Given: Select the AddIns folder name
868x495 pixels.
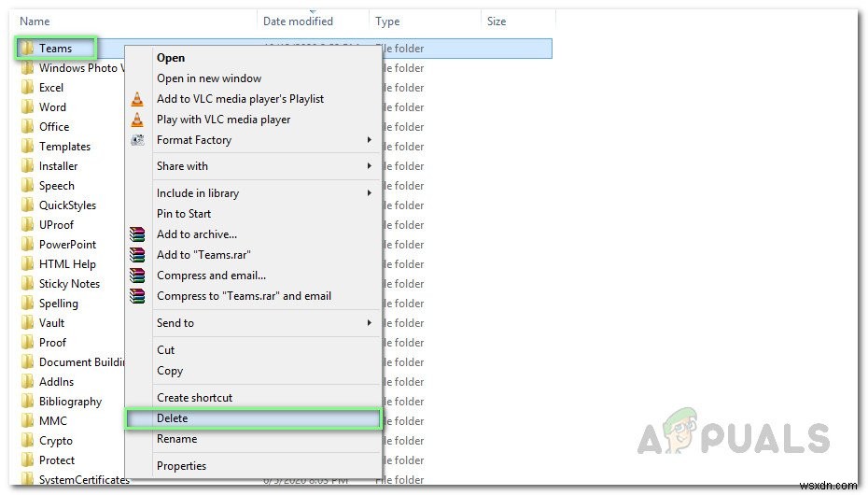Looking at the screenshot, I should pos(56,382).
